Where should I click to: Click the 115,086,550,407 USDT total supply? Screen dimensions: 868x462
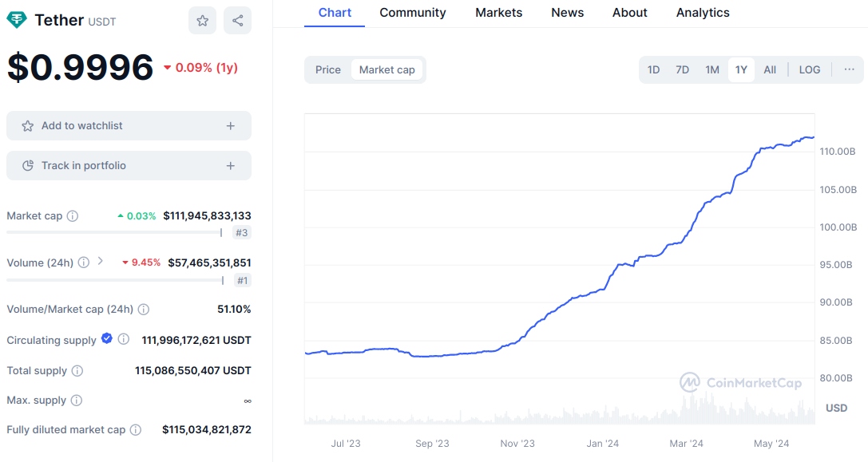193,371
